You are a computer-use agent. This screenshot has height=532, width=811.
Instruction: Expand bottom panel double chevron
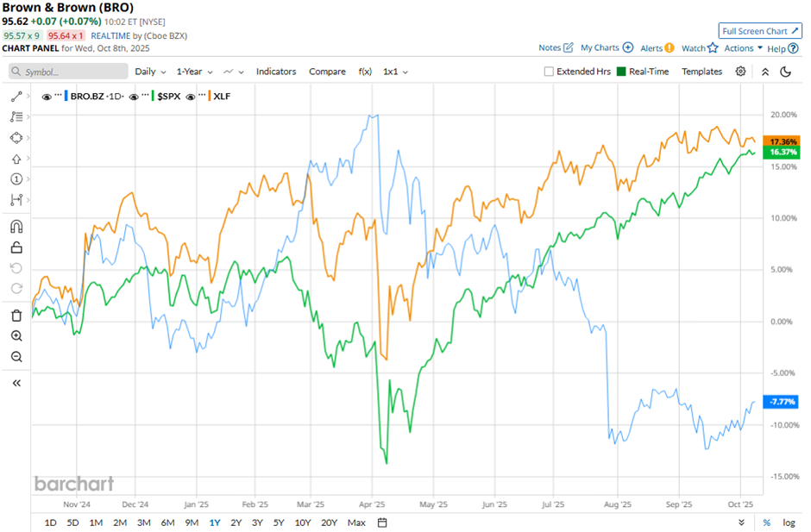tap(742, 523)
